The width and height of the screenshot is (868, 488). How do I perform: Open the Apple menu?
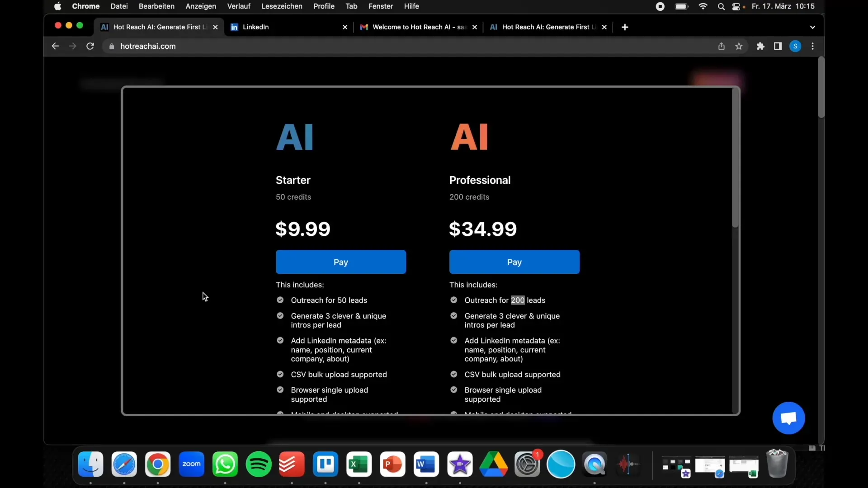click(x=58, y=6)
